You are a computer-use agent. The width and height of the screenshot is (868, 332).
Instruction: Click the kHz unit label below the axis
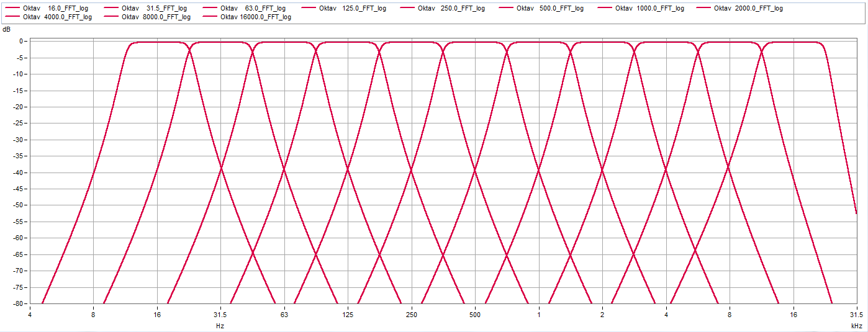pyautogui.click(x=857, y=325)
